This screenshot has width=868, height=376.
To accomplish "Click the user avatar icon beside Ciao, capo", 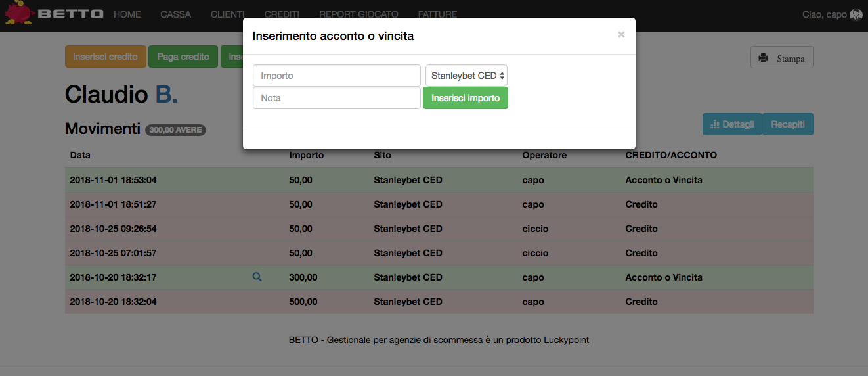I will pos(856,14).
